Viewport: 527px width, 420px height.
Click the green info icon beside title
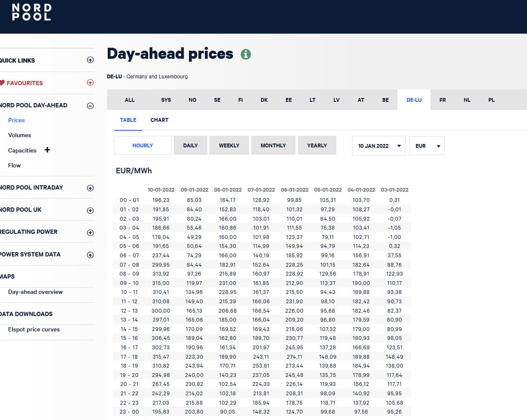246,55
